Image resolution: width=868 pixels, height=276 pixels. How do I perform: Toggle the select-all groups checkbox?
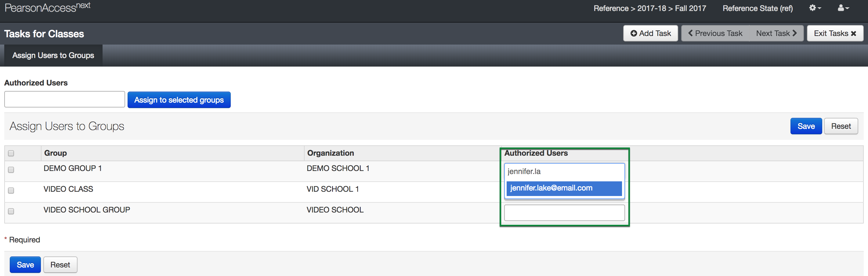click(11, 153)
